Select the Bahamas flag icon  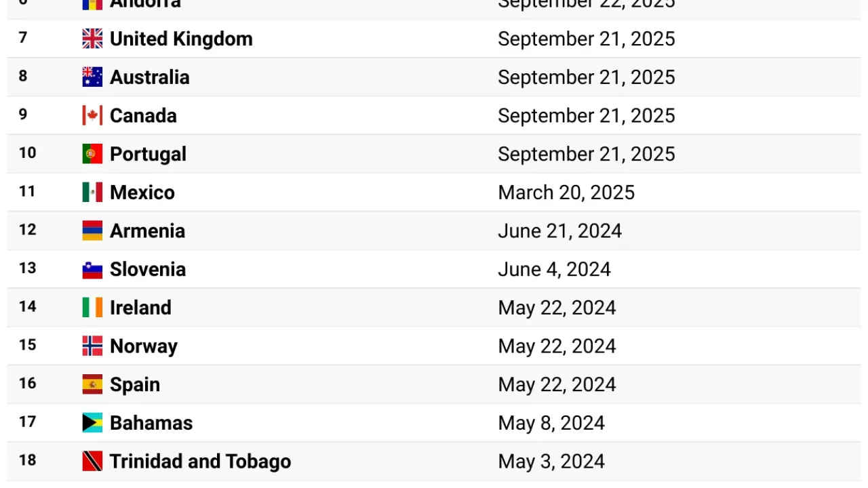pos(92,423)
